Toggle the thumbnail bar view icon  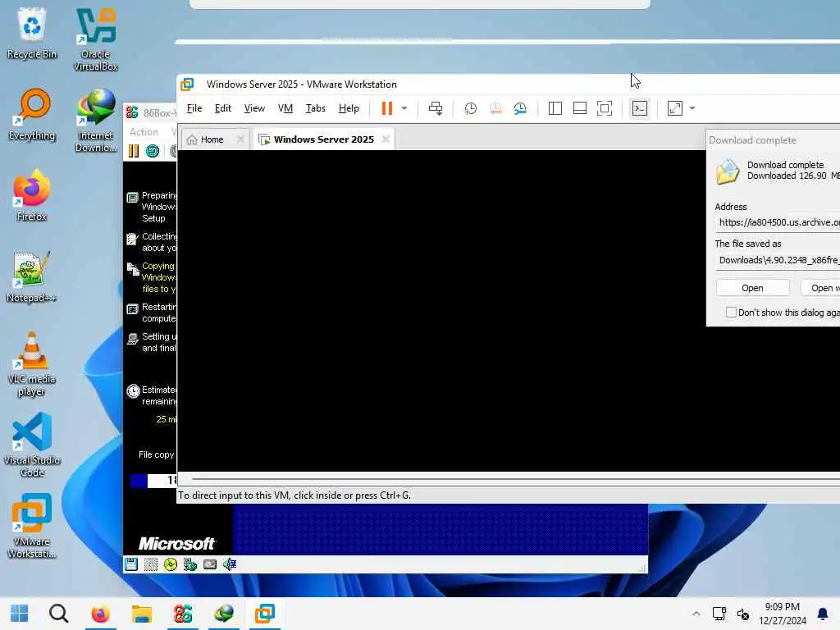point(580,109)
